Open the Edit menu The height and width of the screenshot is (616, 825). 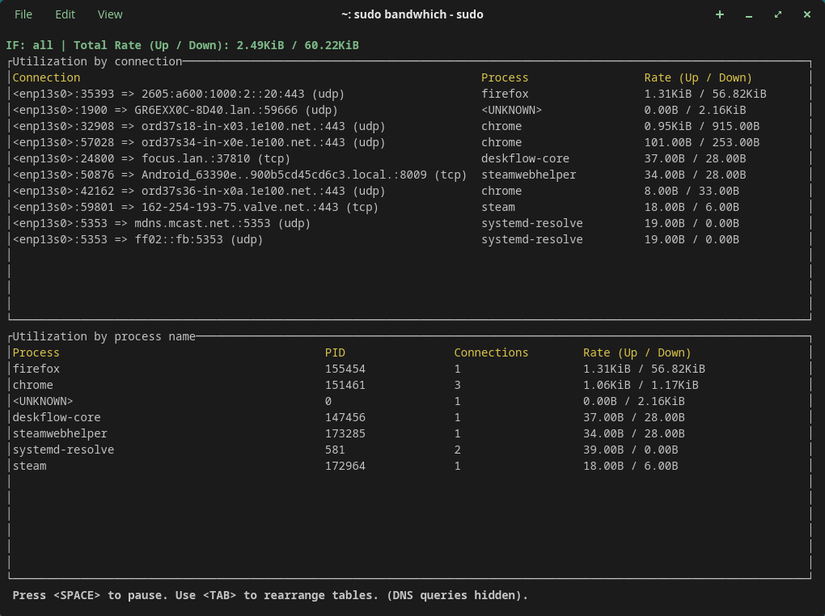coord(65,14)
